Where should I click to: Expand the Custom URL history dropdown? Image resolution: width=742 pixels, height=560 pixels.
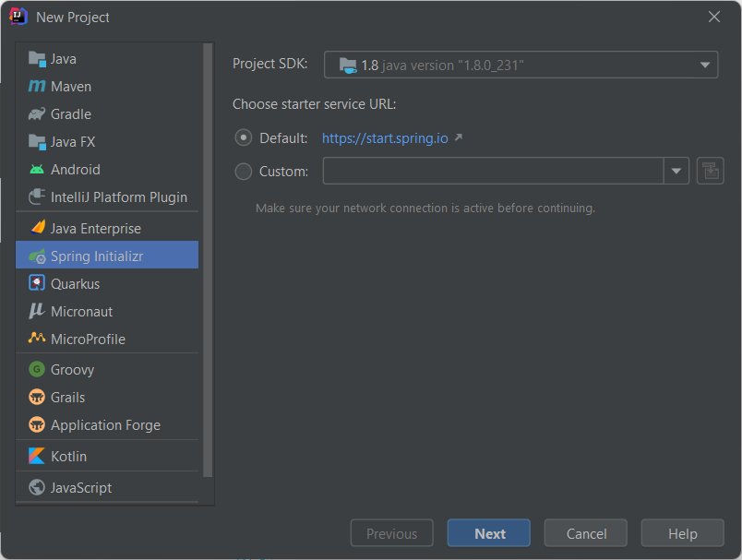tap(676, 170)
